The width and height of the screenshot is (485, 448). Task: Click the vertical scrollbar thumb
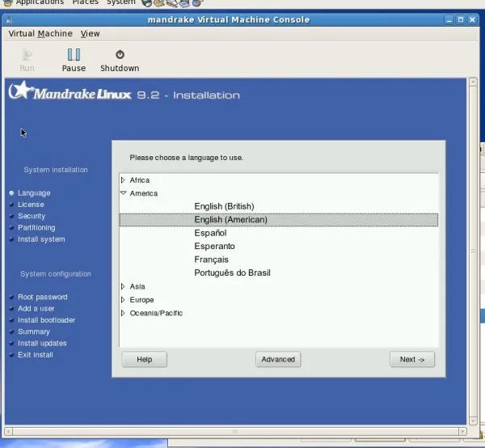coord(473,251)
